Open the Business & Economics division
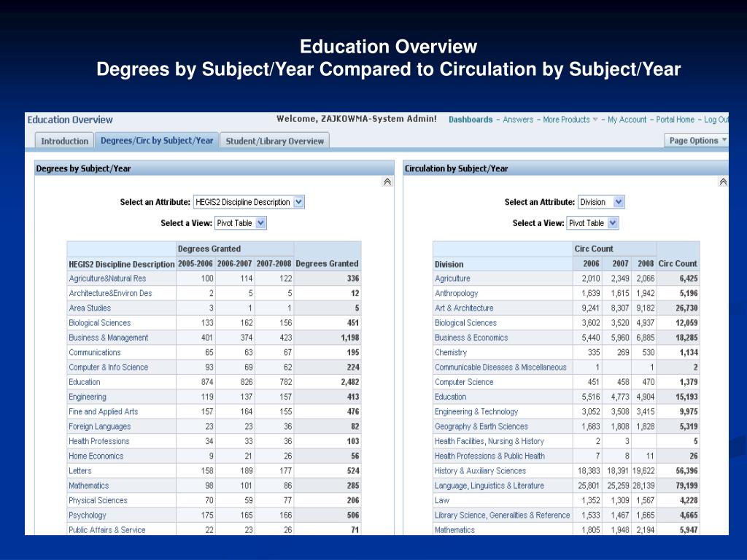 (x=471, y=338)
